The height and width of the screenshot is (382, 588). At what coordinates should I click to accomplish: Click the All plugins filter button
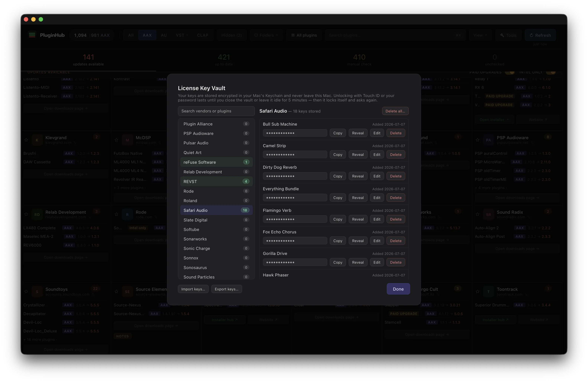click(x=304, y=35)
